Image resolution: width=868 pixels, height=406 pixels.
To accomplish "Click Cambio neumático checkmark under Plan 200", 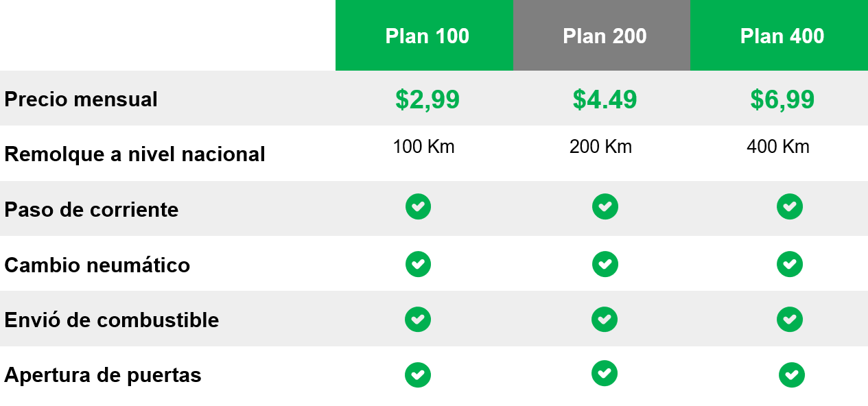I will click(605, 264).
